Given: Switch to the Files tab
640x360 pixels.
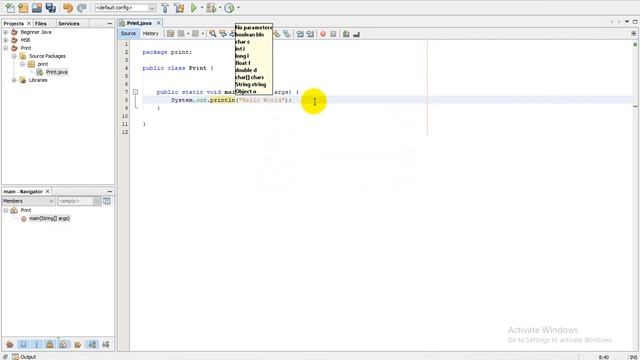Looking at the screenshot, I should (40, 24).
